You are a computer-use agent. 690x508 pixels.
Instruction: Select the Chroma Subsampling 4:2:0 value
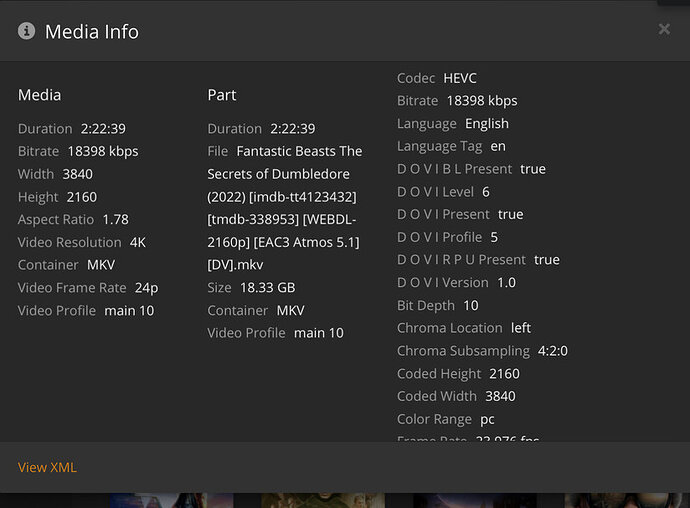[553, 351]
